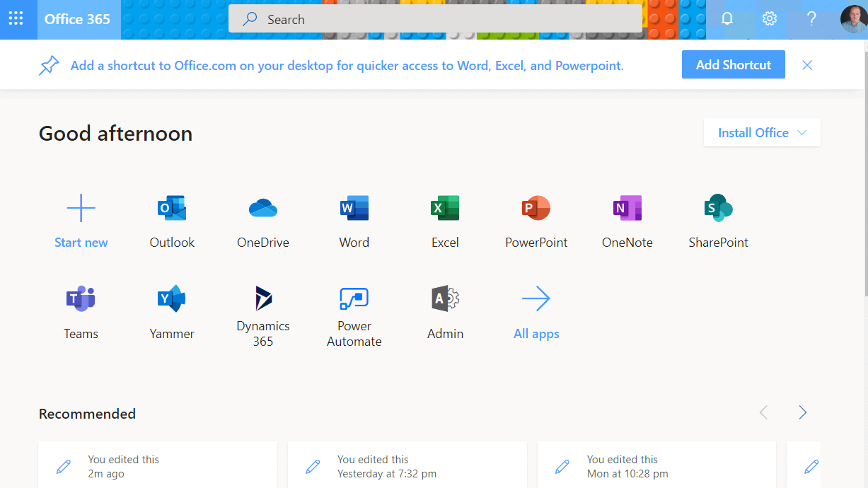The width and height of the screenshot is (868, 488).
Task: Open the card edited 2m ago
Action: [x=158, y=465]
